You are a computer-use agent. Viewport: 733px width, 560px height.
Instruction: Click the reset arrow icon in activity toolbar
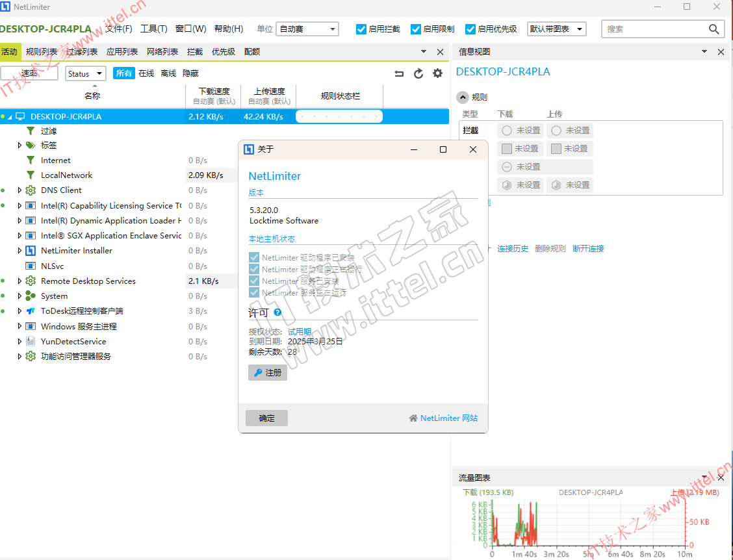point(399,73)
